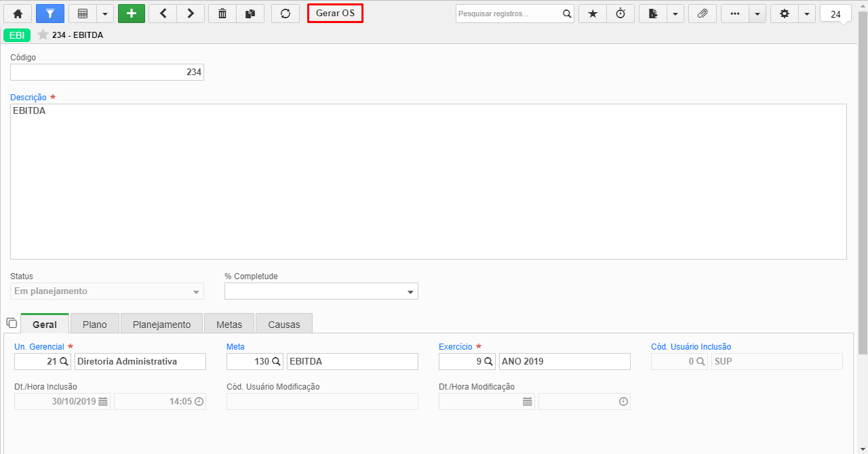Click the ANO 2019 field
The width and height of the screenshot is (868, 454).
coord(565,362)
